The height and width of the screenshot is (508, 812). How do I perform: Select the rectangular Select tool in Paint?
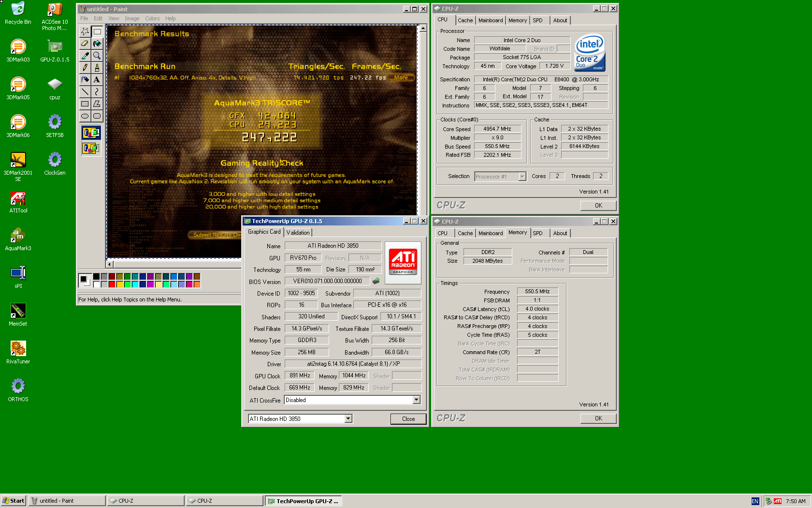[x=97, y=31]
